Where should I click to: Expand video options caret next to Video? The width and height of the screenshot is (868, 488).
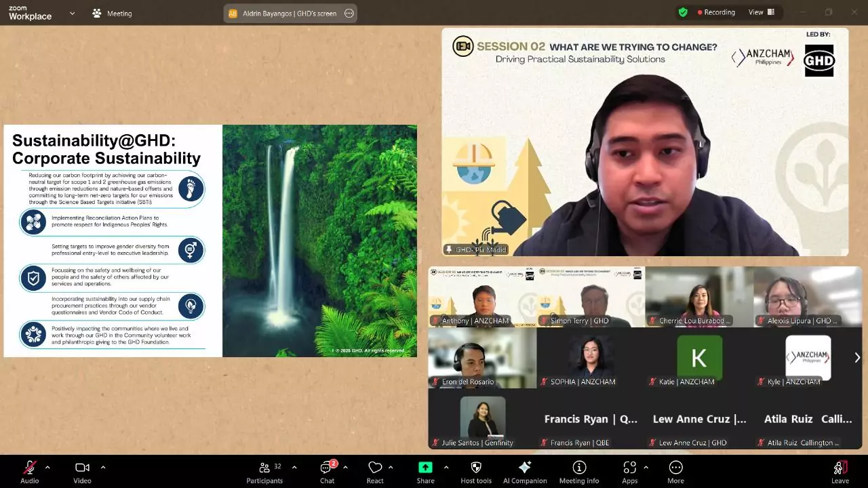click(x=103, y=467)
